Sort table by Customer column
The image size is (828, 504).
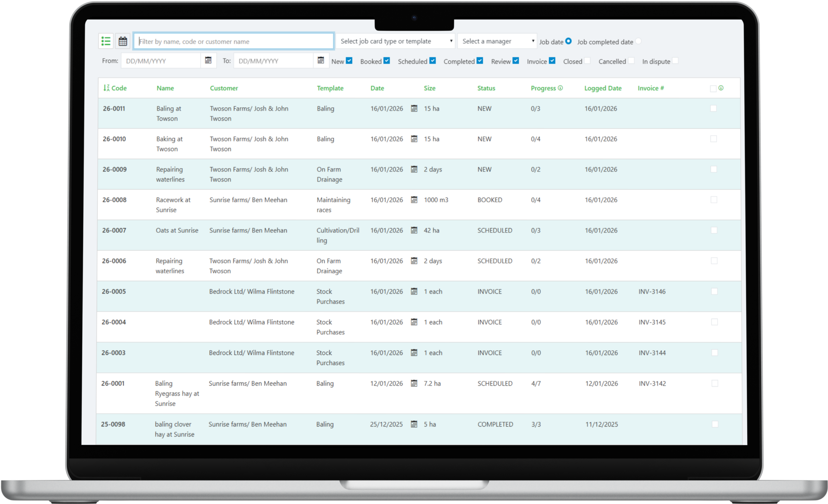click(224, 88)
